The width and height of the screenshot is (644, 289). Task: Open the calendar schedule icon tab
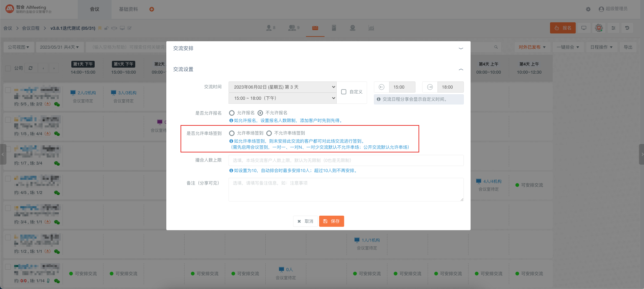click(315, 28)
